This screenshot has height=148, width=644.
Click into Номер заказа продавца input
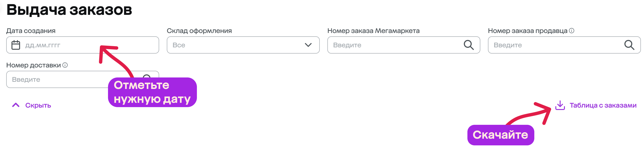click(564, 45)
